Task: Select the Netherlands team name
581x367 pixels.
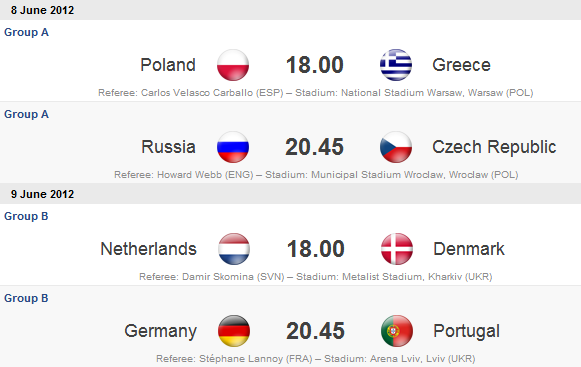Action: [x=149, y=249]
